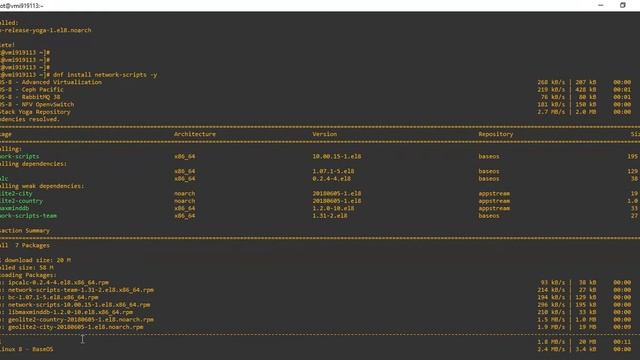Screen dimensions: 640x360
Task: Click the 'Yoga Repository' line
Action: coord(35,111)
